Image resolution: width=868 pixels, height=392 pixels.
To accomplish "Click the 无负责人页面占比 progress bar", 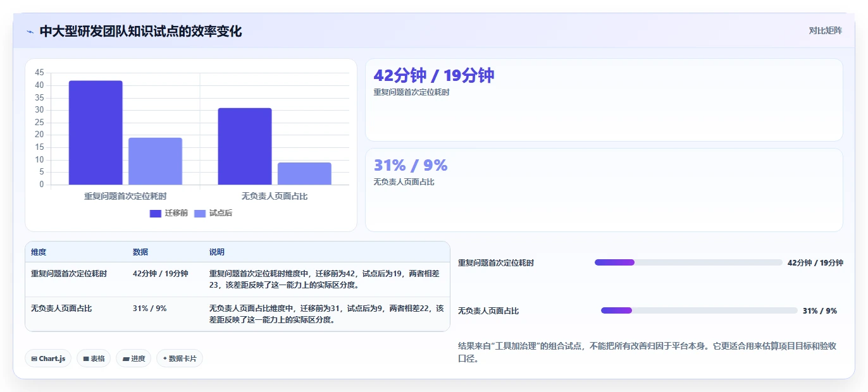I will click(x=699, y=310).
